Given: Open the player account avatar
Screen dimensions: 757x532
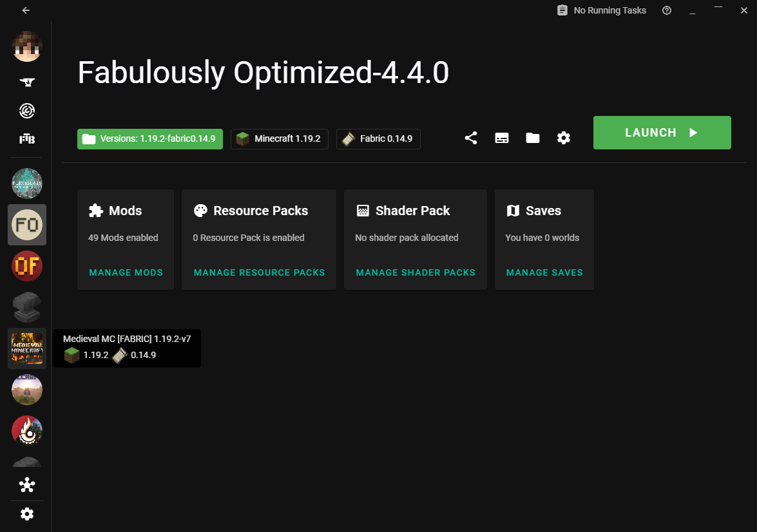Looking at the screenshot, I should click(x=27, y=47).
